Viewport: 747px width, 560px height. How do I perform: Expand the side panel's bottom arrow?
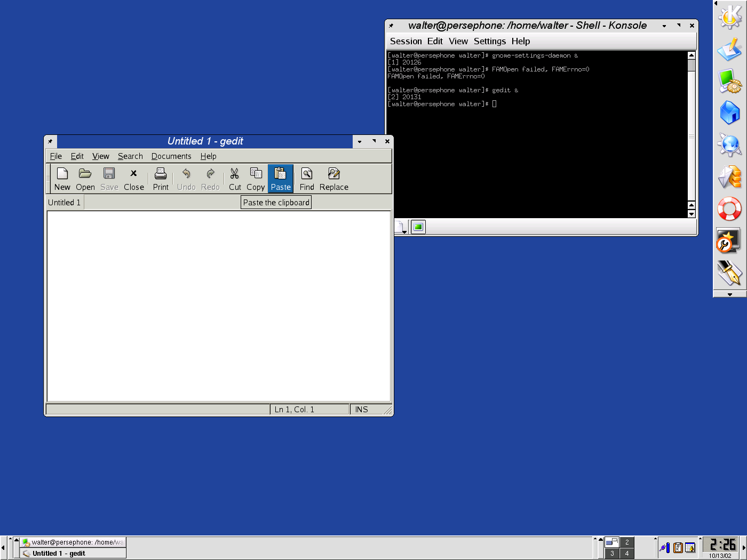tap(729, 294)
